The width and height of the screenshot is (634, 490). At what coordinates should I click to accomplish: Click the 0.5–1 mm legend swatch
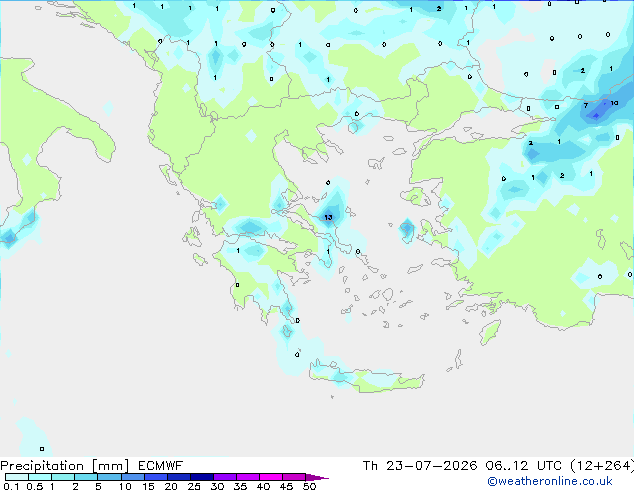pos(40,477)
